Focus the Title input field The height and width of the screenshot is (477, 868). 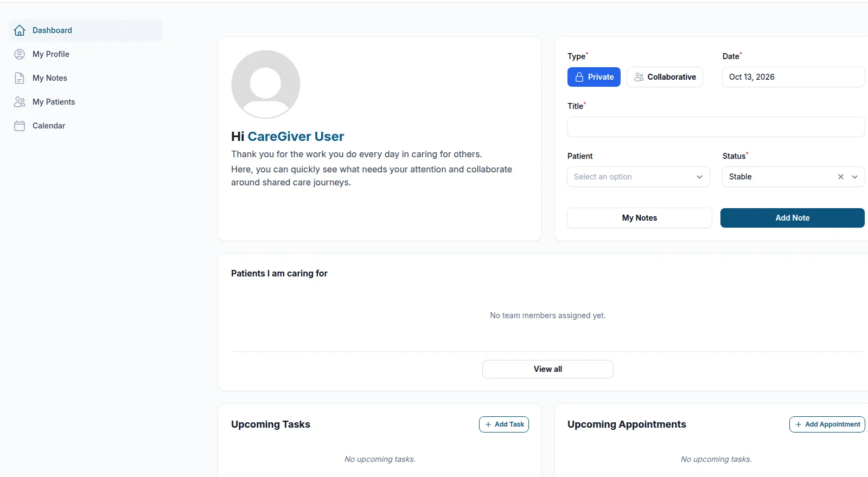click(716, 127)
